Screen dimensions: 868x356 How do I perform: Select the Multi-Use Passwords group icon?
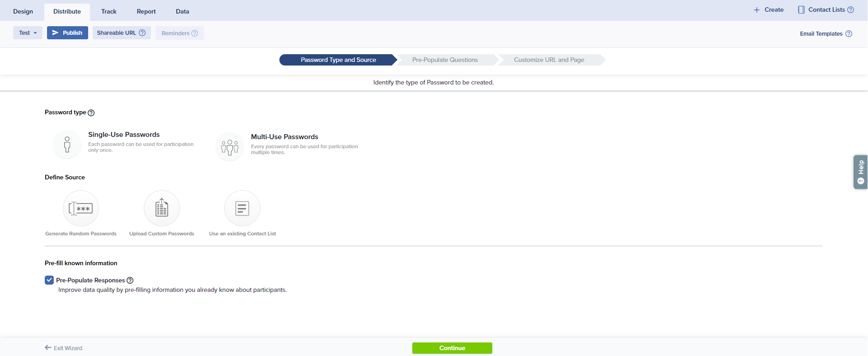[230, 147]
